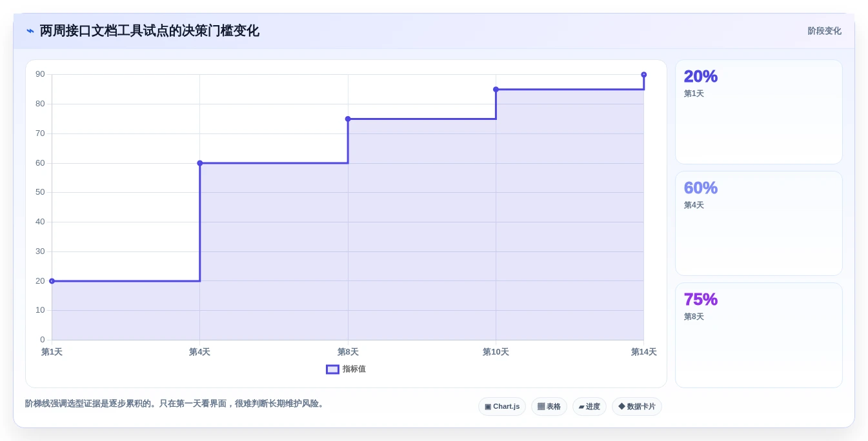The height and width of the screenshot is (441, 868).
Task: Open the 75% 第8天 data card
Action: [x=759, y=335]
